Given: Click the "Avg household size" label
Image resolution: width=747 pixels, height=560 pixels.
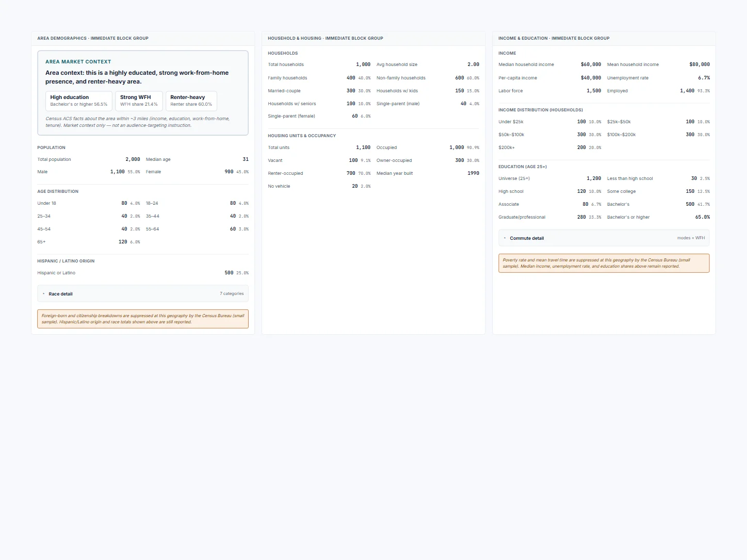Looking at the screenshot, I should click(397, 64).
